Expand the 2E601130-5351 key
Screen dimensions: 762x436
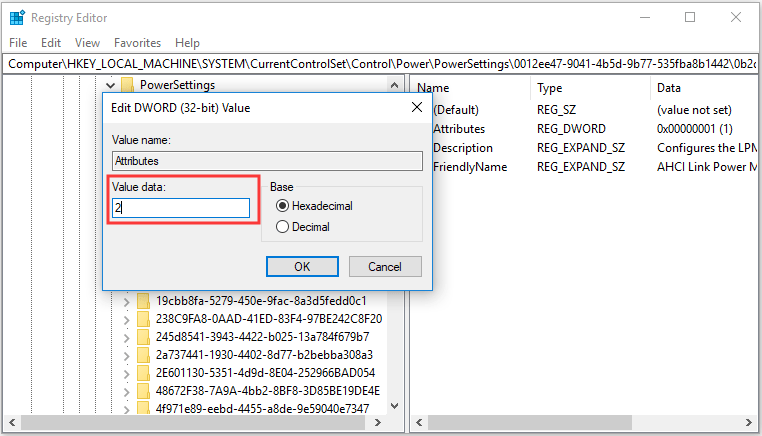(x=126, y=374)
